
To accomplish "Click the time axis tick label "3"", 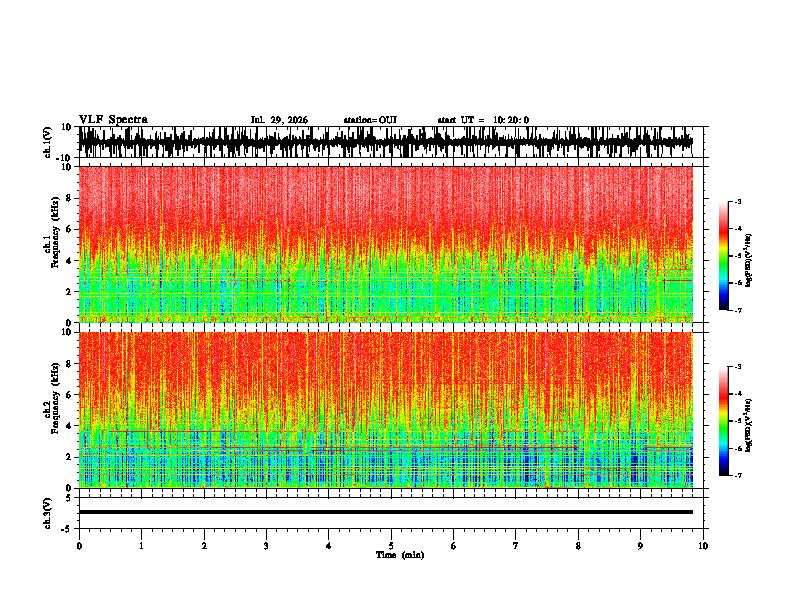I will click(266, 546).
